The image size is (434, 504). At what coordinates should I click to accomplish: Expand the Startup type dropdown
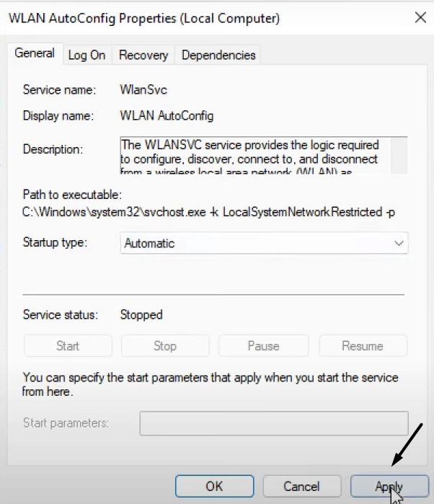point(264,243)
